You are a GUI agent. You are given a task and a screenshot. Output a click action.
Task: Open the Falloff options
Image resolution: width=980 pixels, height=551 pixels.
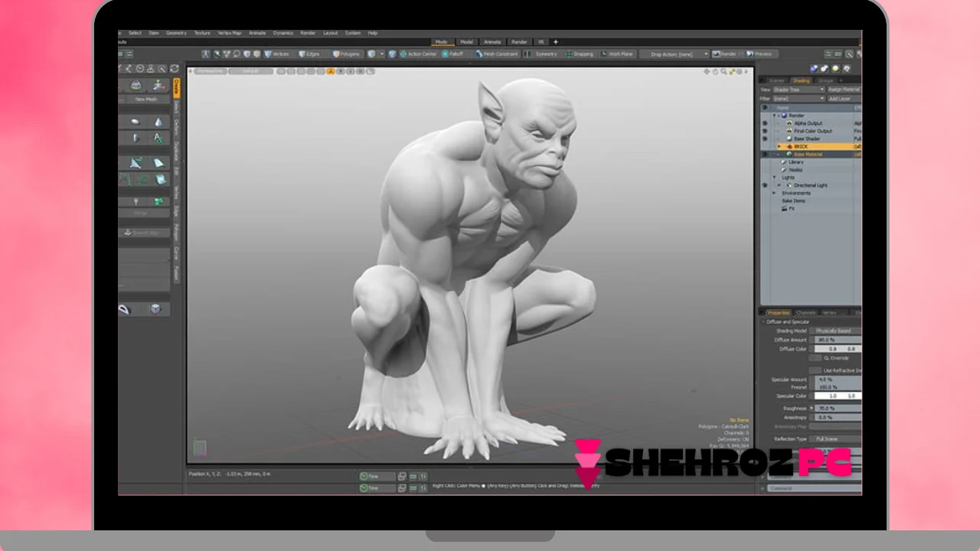tap(453, 54)
